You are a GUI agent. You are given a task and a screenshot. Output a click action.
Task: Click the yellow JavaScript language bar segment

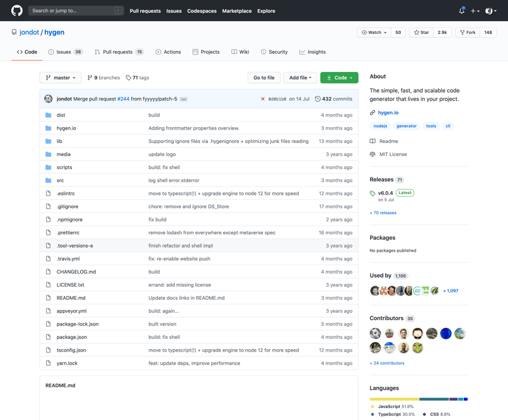click(x=394, y=399)
